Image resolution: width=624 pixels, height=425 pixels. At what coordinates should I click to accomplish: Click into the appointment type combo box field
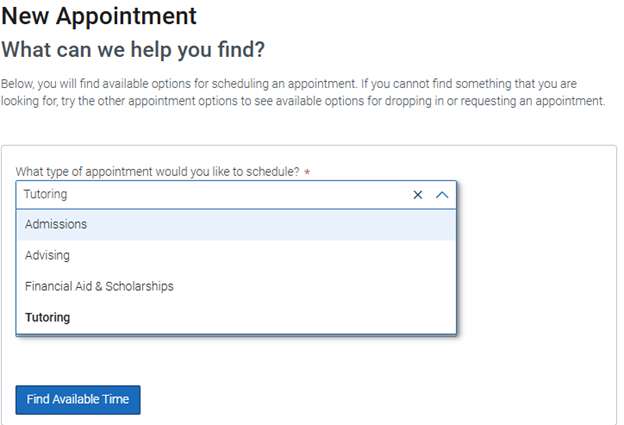click(x=213, y=195)
